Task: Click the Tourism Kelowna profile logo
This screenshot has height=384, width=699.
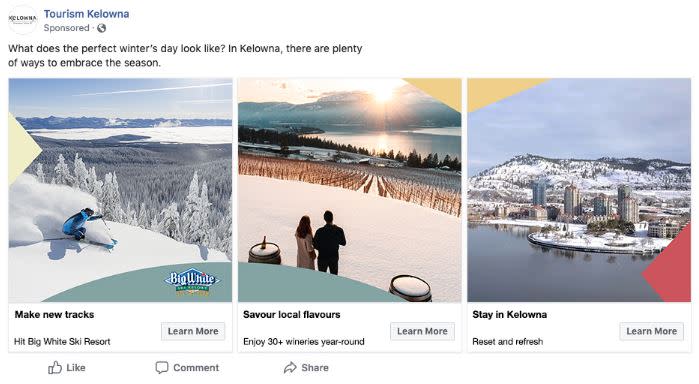Action: pos(22,20)
